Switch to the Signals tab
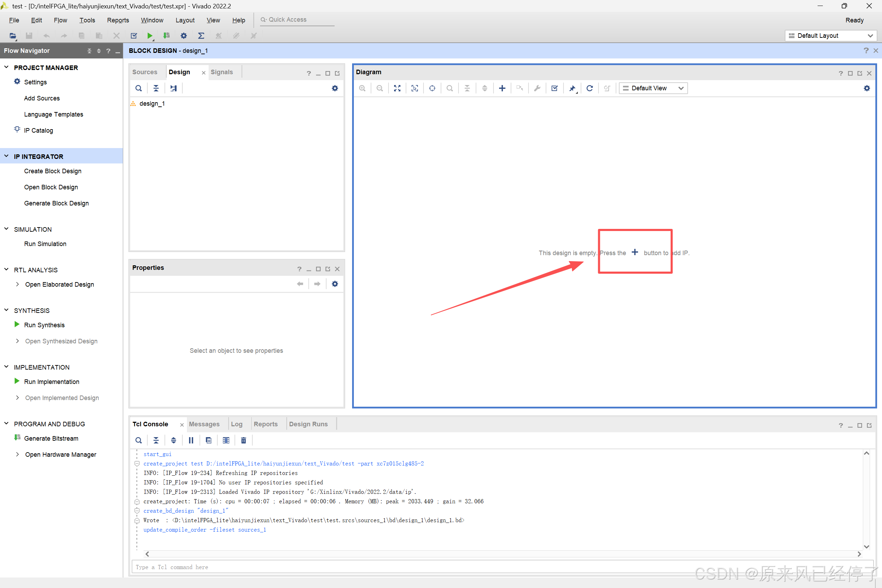The height and width of the screenshot is (588, 882). pos(222,72)
